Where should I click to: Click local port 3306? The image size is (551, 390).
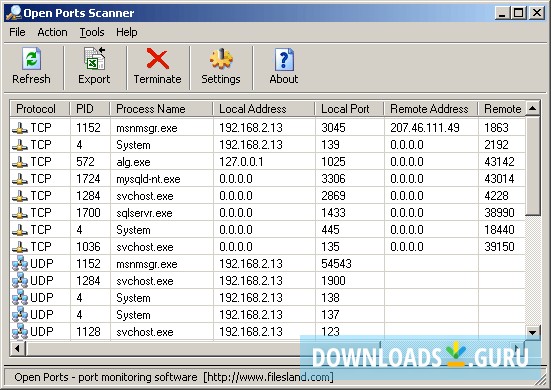coord(333,179)
